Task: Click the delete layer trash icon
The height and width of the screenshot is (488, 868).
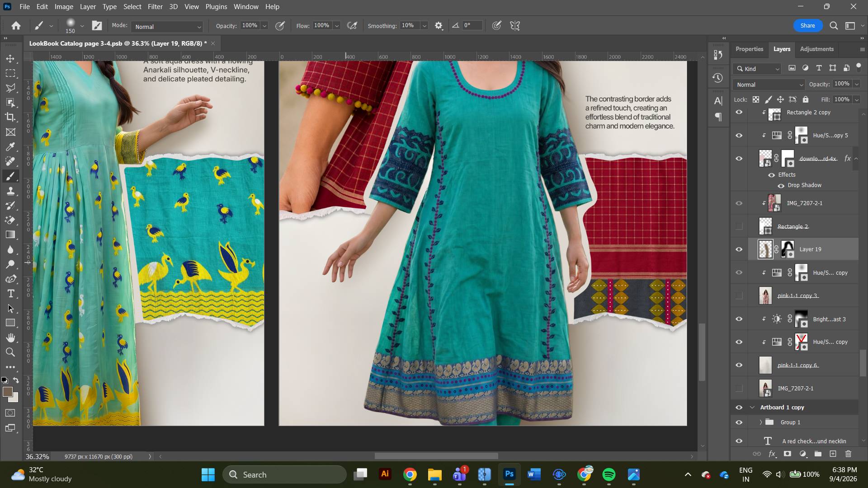Action: [x=848, y=454]
